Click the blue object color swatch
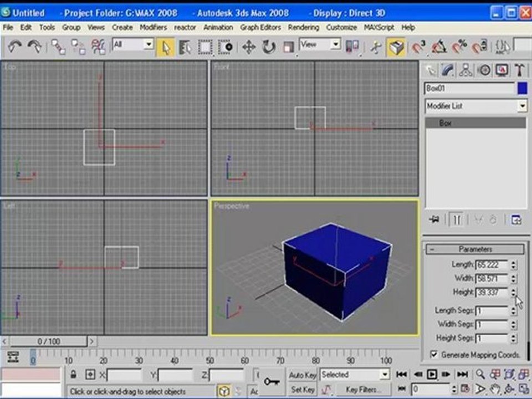This screenshot has height=399, width=532. 523,89
